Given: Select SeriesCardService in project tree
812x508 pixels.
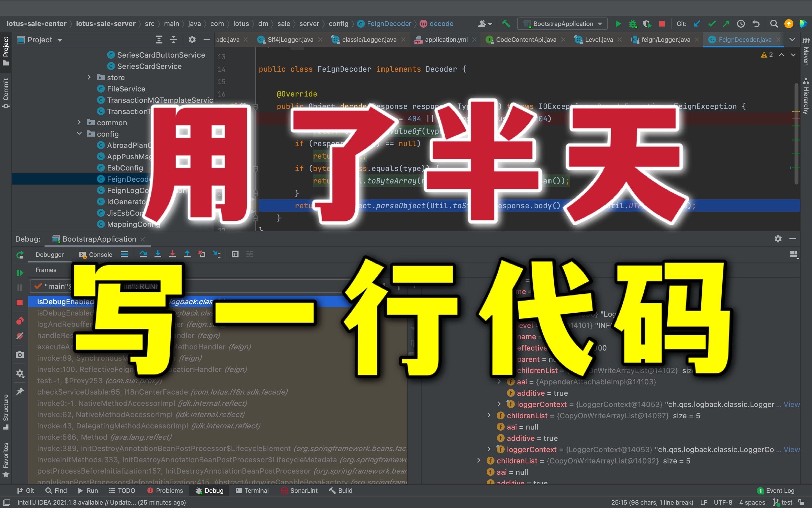Looking at the screenshot, I should point(149,66).
